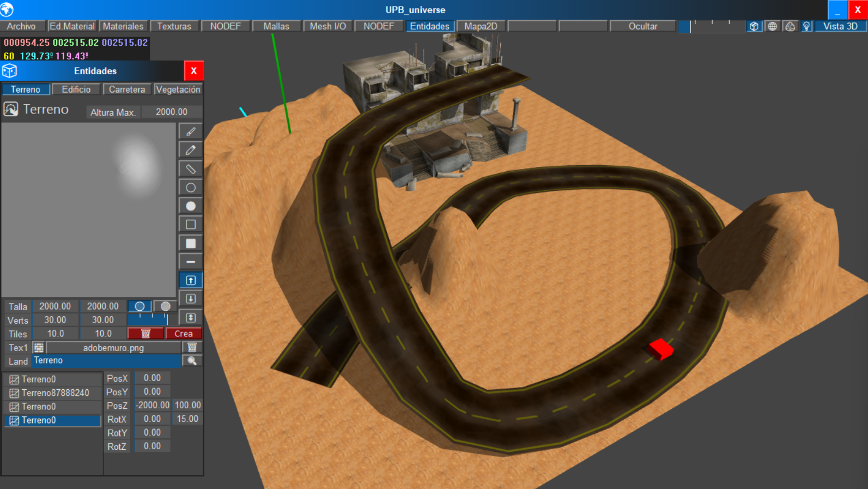Open texture browser icon next to Tex1
The width and height of the screenshot is (868, 489).
pos(38,348)
